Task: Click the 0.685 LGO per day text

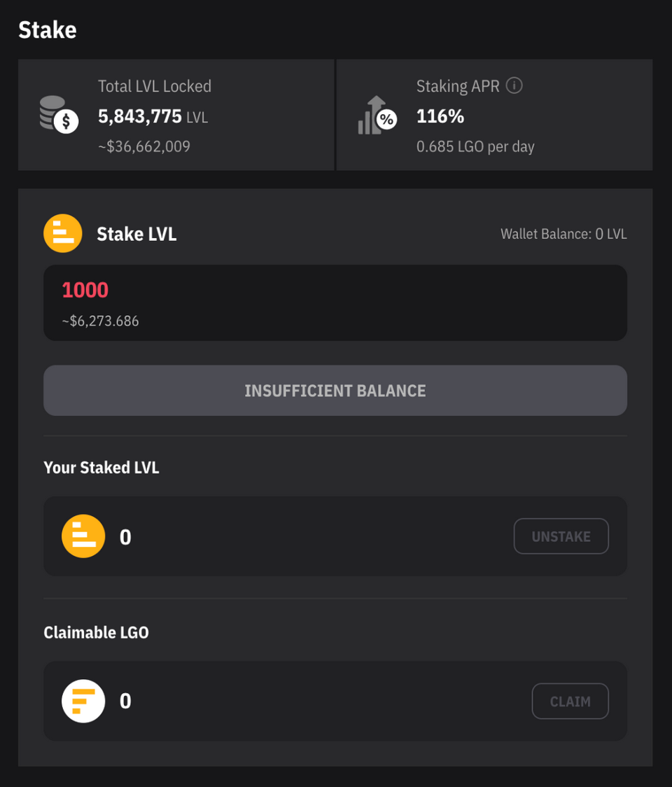Action: tap(476, 146)
